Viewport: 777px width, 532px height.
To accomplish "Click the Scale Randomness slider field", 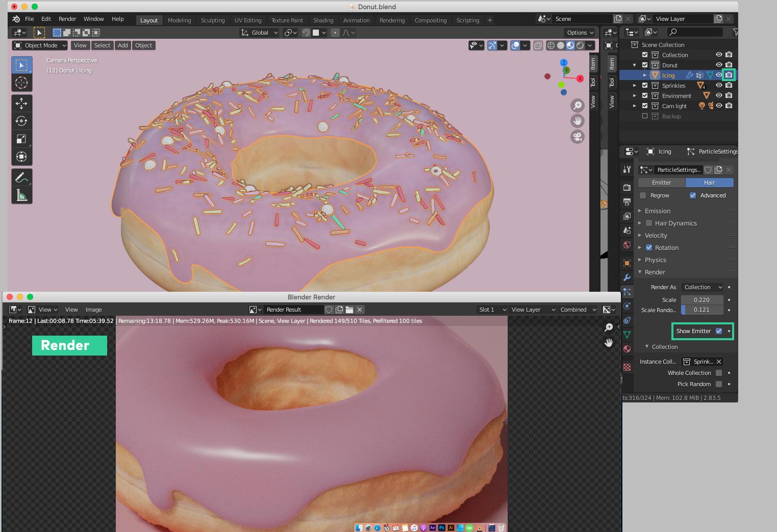I will click(702, 310).
